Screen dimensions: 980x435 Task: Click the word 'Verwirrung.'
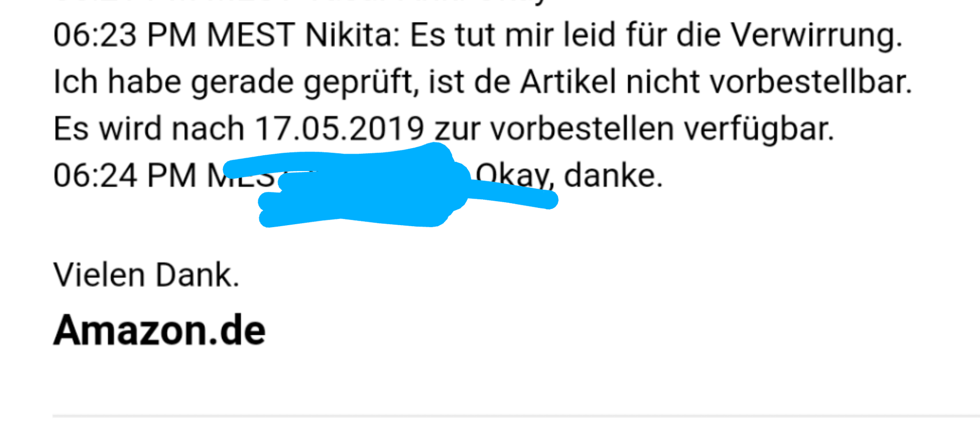816,36
